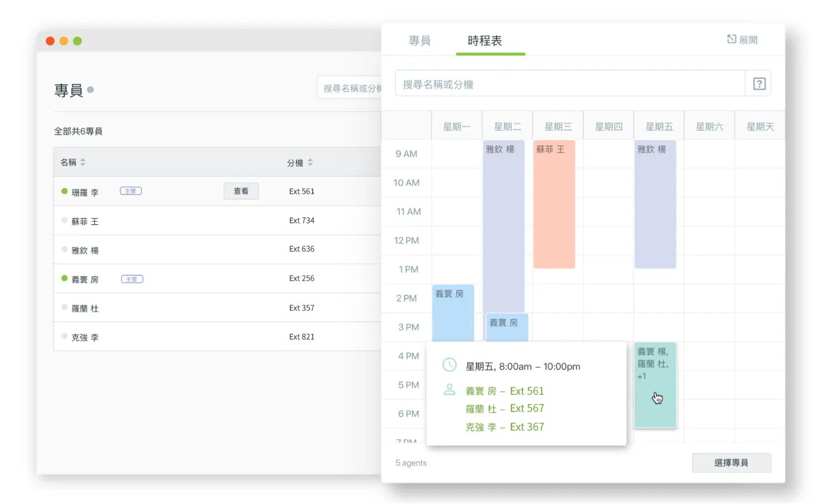This screenshot has height=504, width=820.
Task: Switch to the 時程表 tab
Action: click(485, 40)
